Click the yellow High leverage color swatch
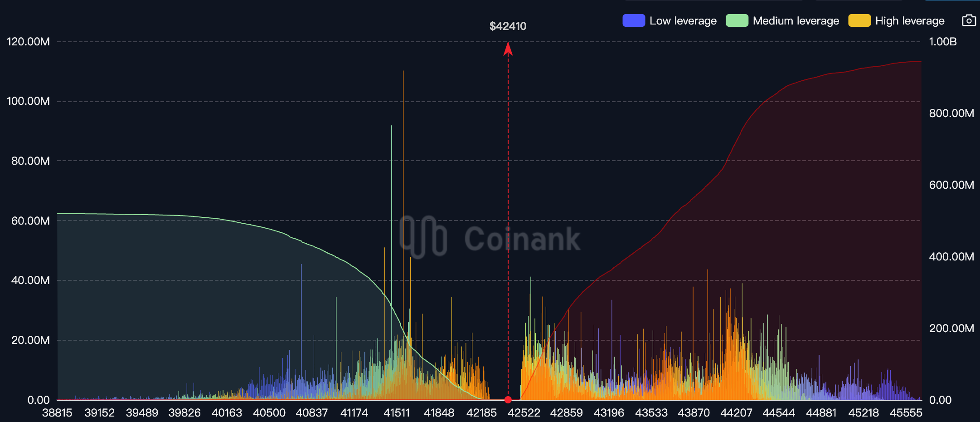This screenshot has width=980, height=422. point(859,20)
